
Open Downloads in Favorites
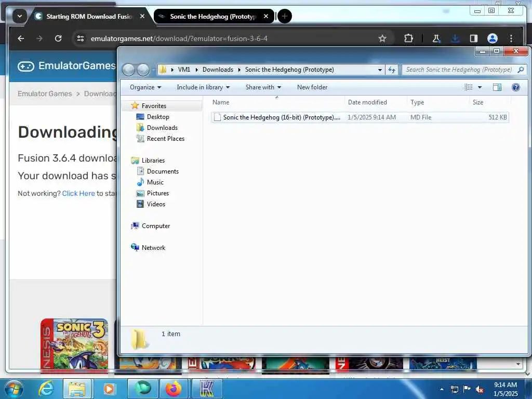click(x=162, y=128)
